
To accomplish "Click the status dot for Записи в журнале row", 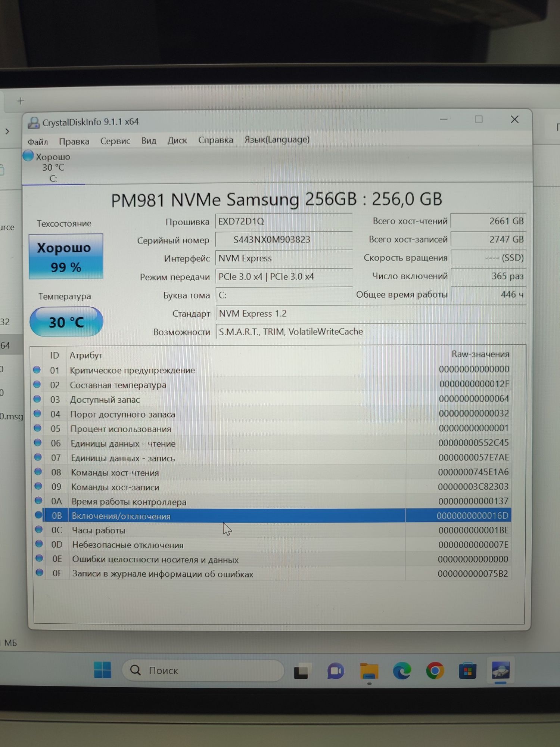I will tap(39, 573).
